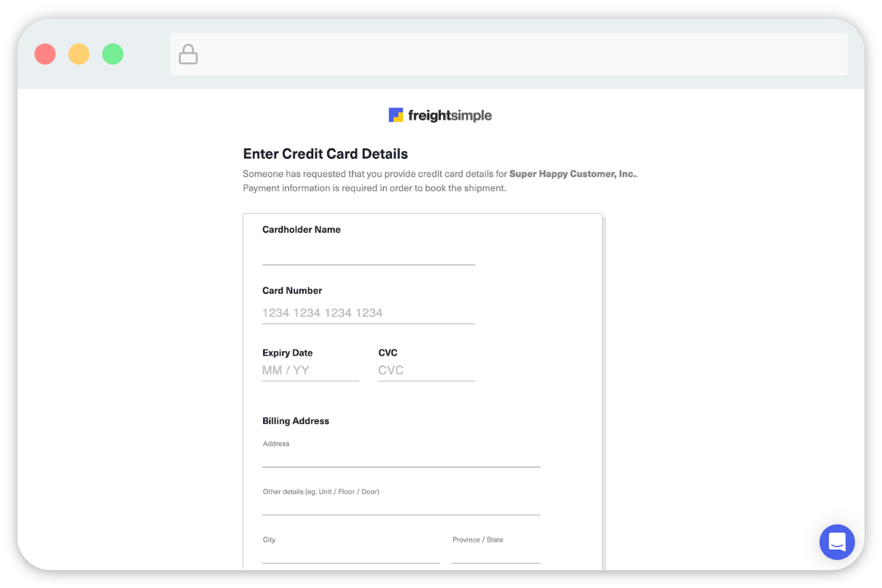Image resolution: width=882 pixels, height=588 pixels.
Task: Click the Payment information is required sentence
Action: point(374,188)
